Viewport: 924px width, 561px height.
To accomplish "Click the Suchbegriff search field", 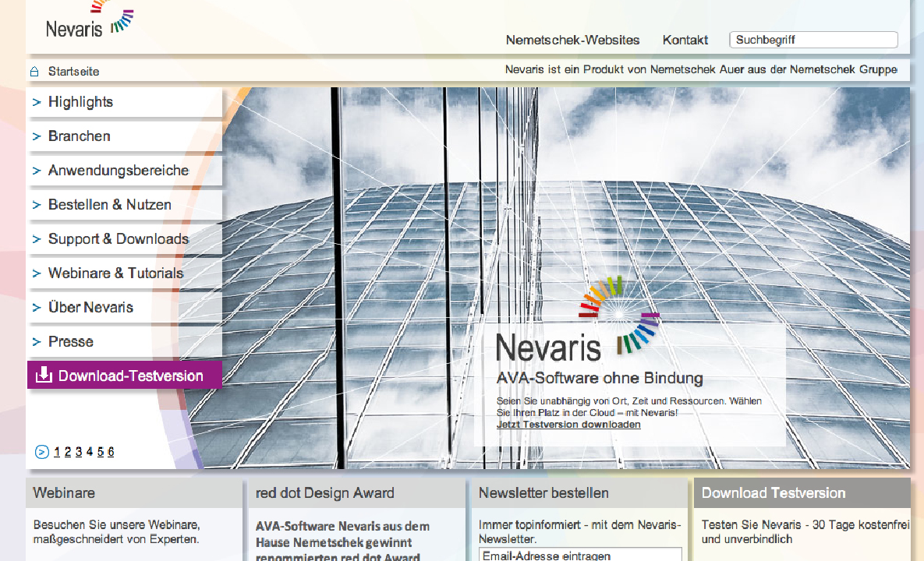I will pos(813,40).
